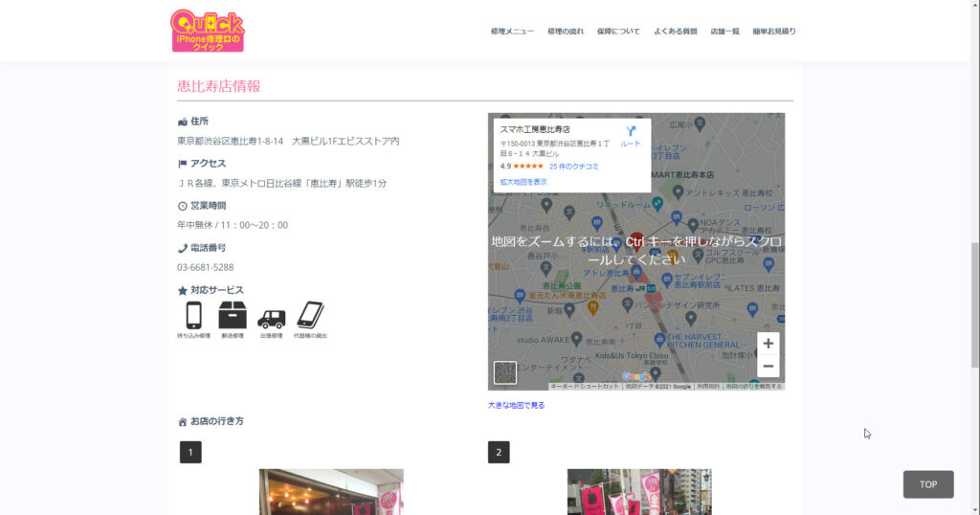Click the リキッドルーム map marker

tap(657, 204)
